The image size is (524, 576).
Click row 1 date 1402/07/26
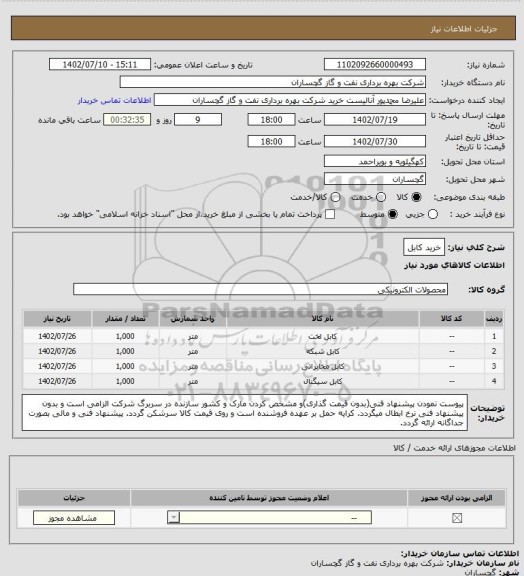pyautogui.click(x=57, y=336)
